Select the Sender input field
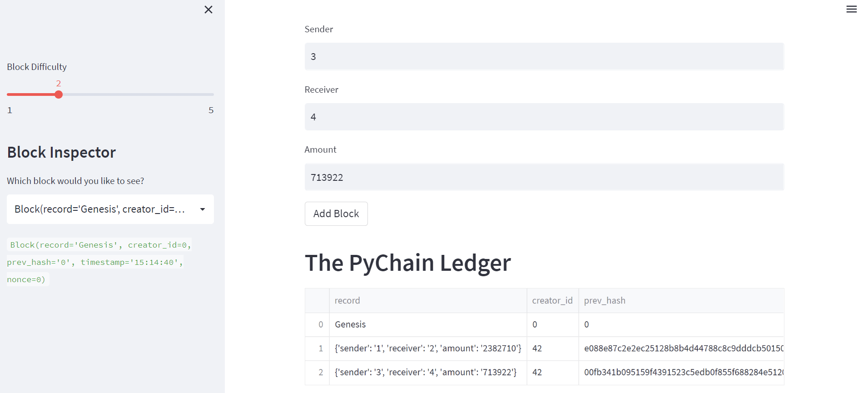The height and width of the screenshot is (393, 868). tap(544, 56)
